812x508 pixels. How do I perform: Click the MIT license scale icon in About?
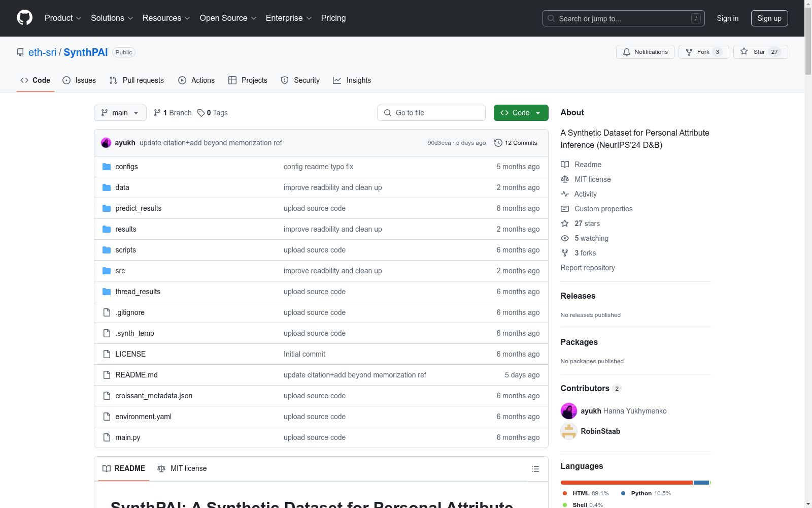[x=565, y=179]
